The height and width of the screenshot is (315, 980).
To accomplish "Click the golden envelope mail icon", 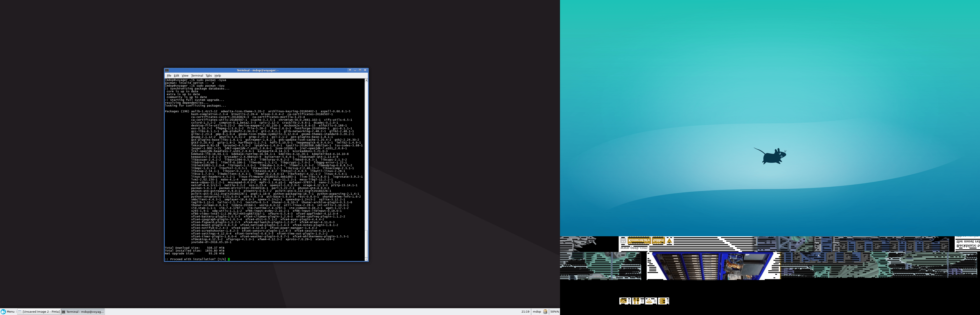I will tap(623, 301).
